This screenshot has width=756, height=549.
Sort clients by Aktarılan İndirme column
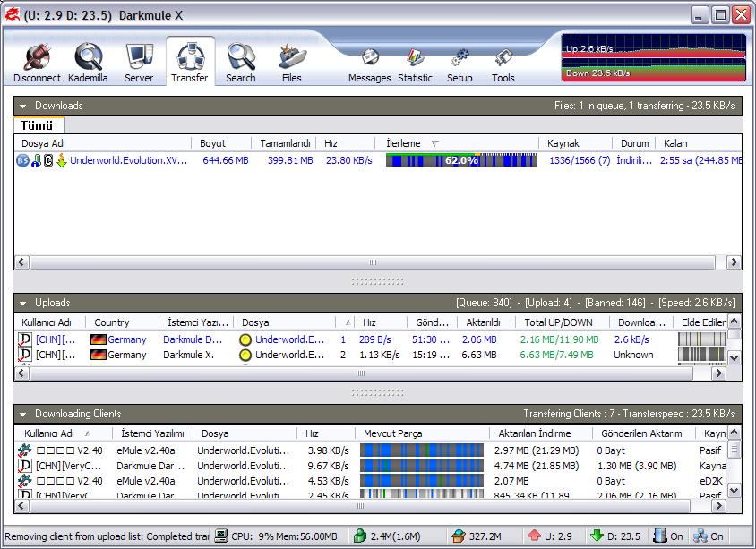click(540, 433)
